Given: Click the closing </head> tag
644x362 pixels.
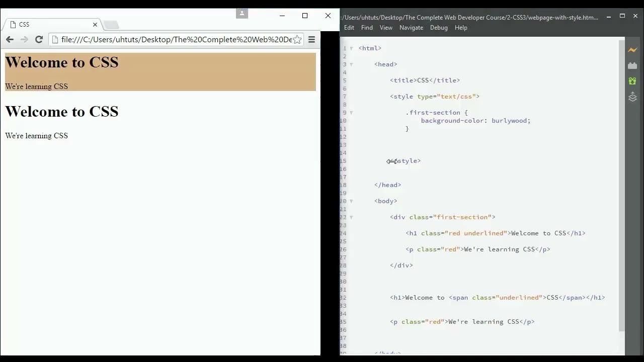Looking at the screenshot, I should pos(387,185).
